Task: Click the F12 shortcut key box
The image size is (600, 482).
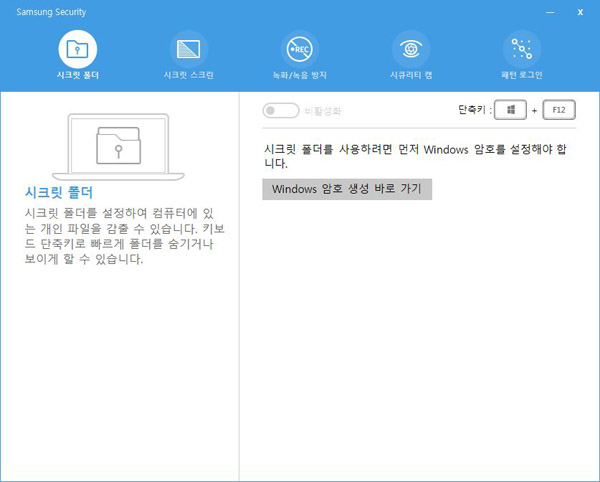Action: click(559, 110)
